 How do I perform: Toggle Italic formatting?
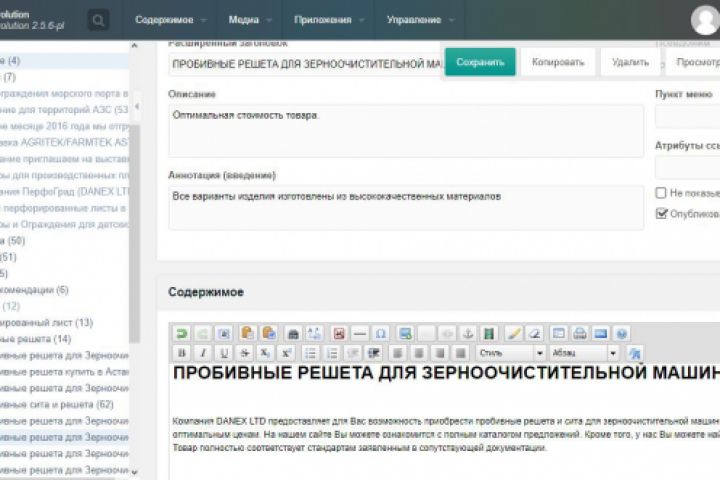coord(202,353)
